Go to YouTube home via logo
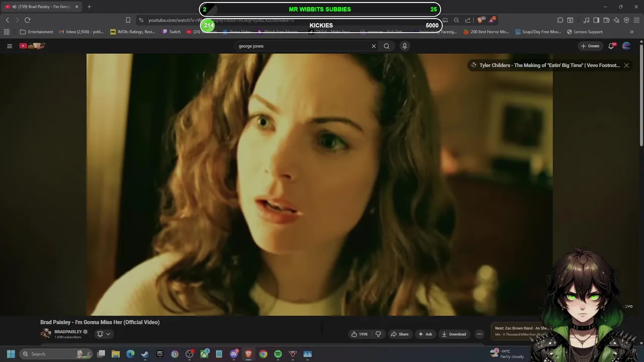Viewport: 644px width, 362px height. (x=32, y=46)
